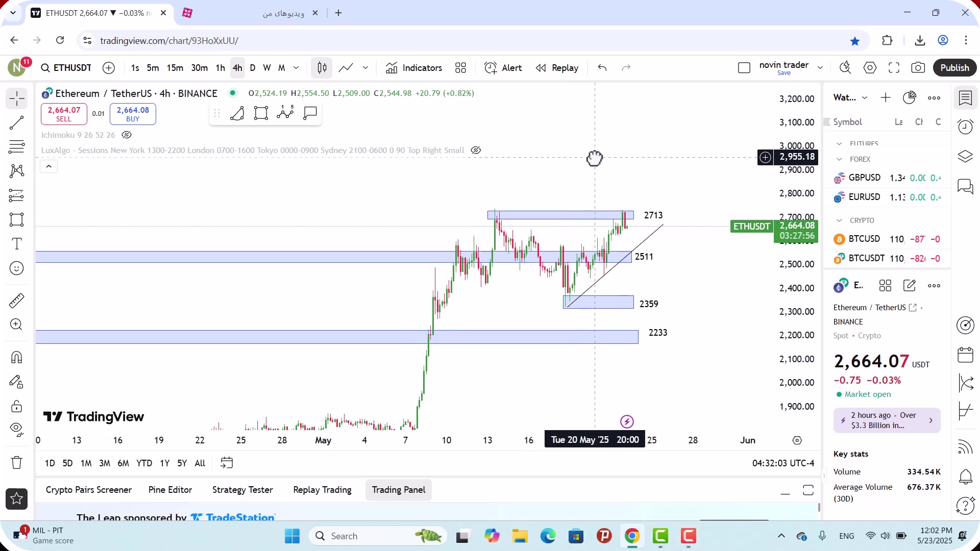Screen dimensions: 980x551
Task: Open the Indicators dialog
Action: click(x=414, y=68)
